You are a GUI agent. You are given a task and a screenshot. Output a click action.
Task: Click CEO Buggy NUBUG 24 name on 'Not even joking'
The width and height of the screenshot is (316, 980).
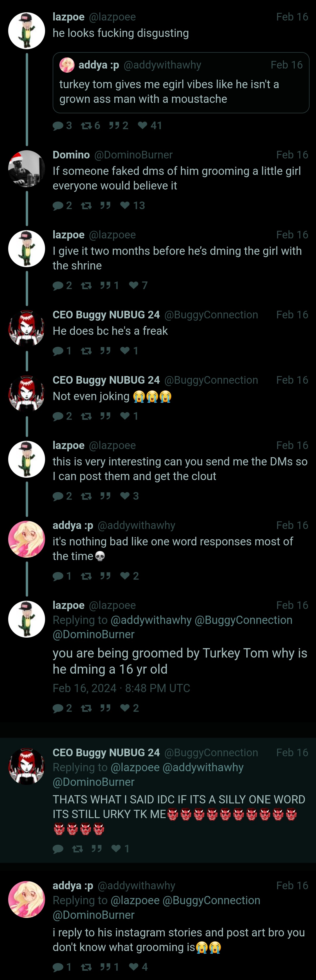coord(106,380)
